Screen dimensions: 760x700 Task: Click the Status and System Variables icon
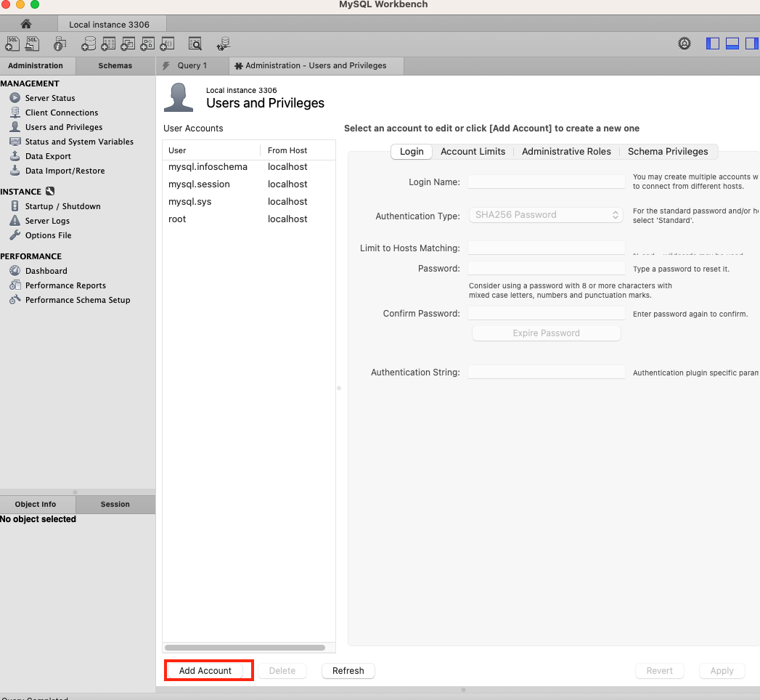click(15, 142)
